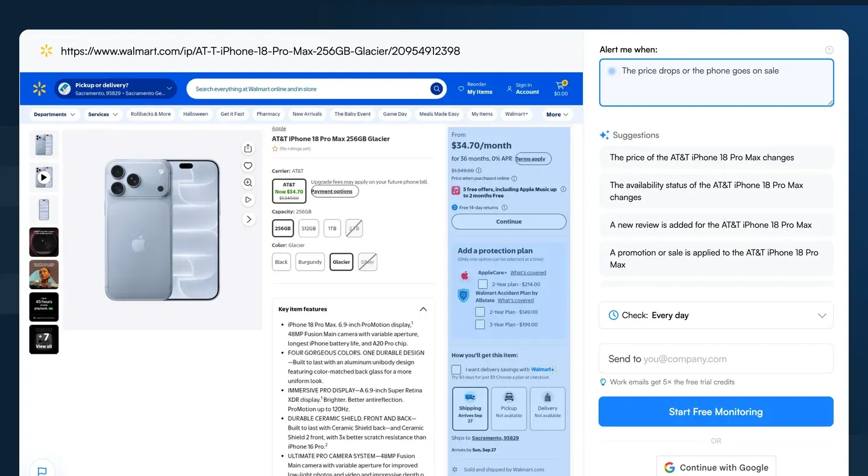Open the Pharmacy nav item

268,114
